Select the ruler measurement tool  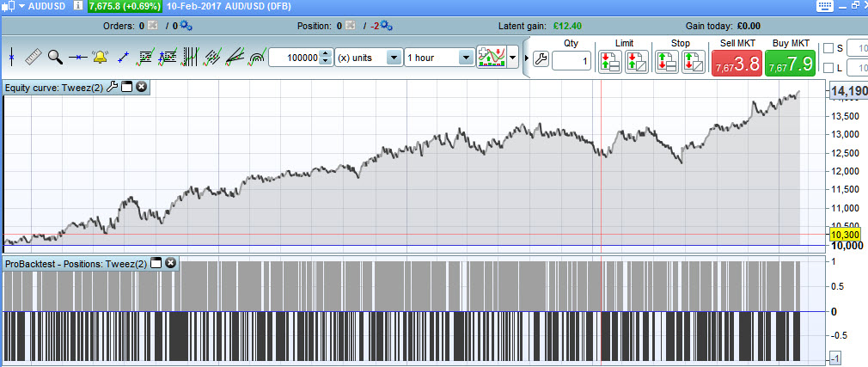coord(34,57)
